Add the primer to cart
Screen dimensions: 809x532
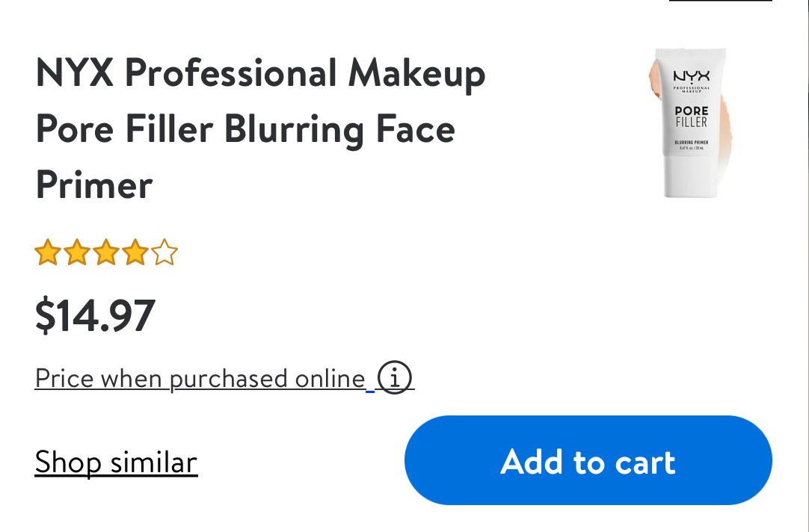click(588, 460)
